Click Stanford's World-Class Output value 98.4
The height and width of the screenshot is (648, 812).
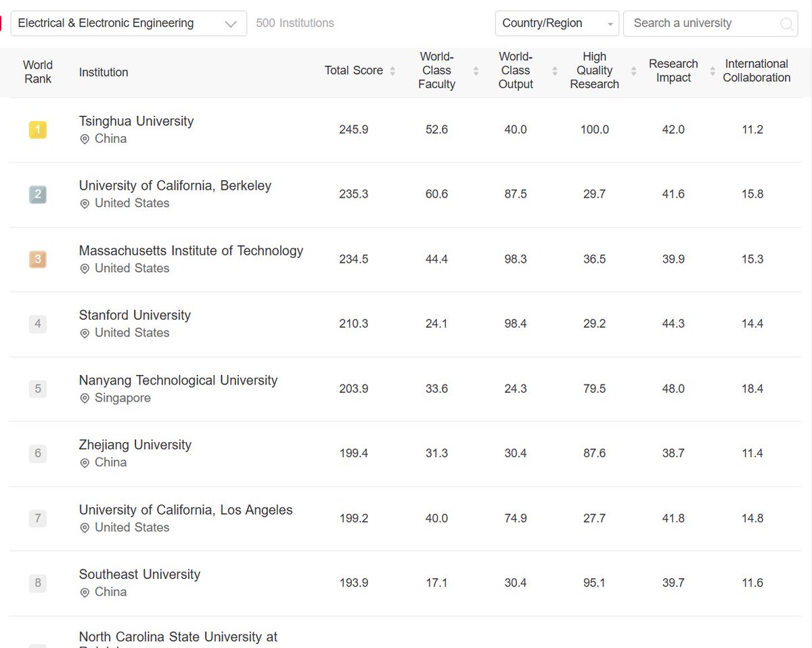pyautogui.click(x=516, y=324)
